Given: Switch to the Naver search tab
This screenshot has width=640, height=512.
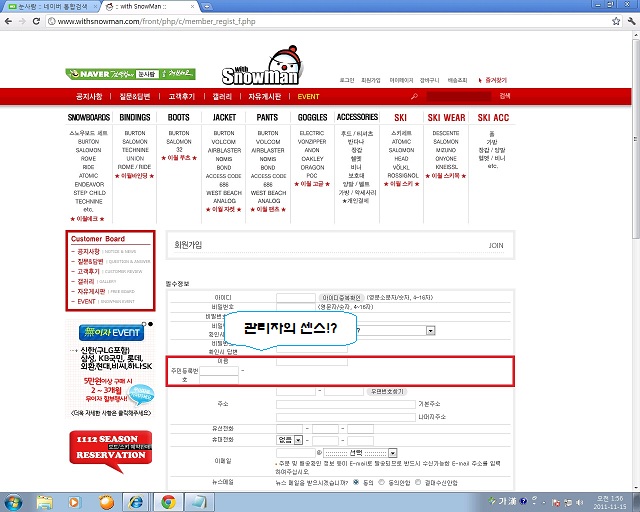Looking at the screenshot, I should point(53,7).
